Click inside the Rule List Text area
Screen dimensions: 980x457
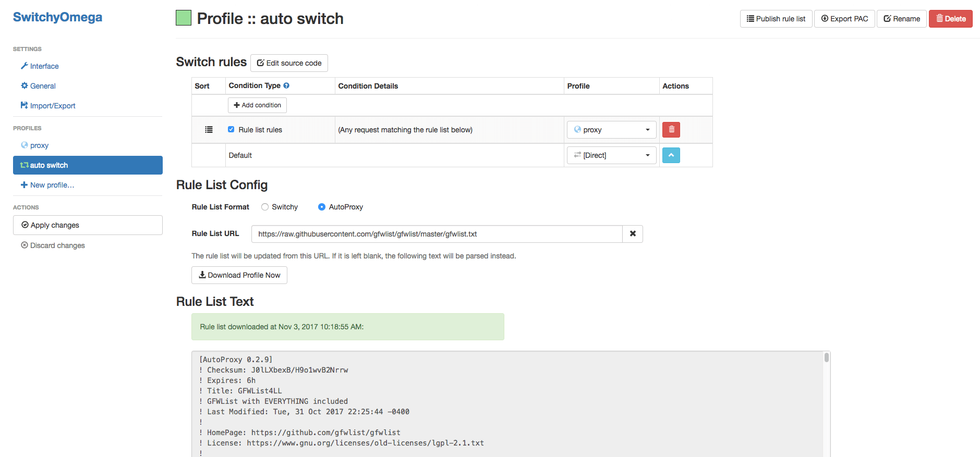pos(507,404)
